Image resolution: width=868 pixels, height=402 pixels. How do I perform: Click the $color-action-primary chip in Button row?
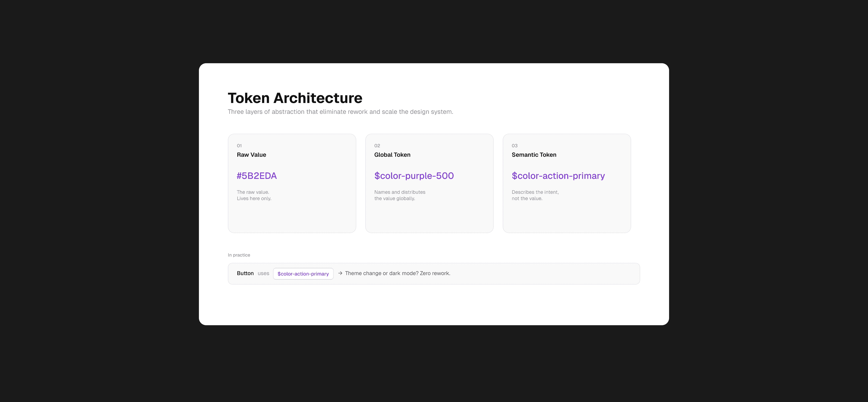point(303,274)
